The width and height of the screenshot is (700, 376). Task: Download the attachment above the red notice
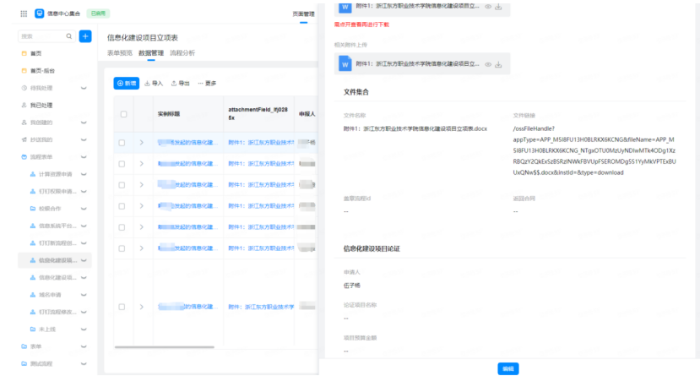499,7
